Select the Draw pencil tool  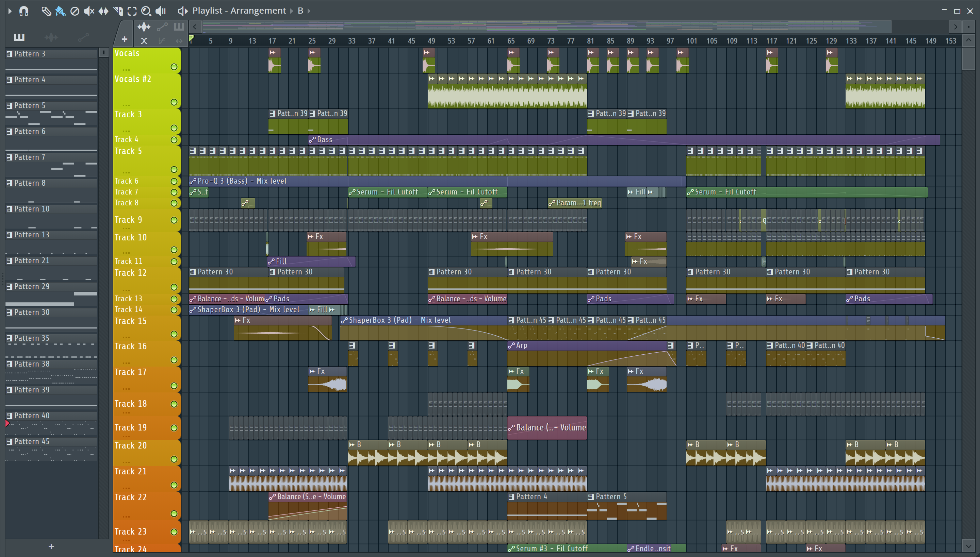46,11
